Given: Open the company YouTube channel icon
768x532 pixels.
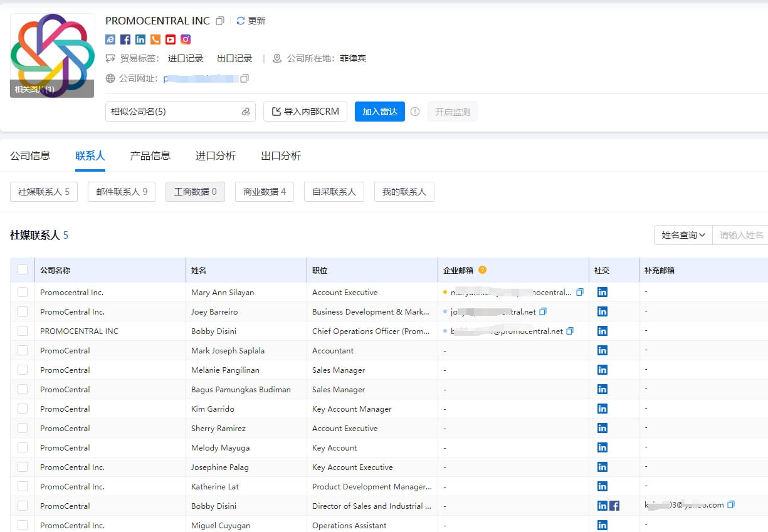Looking at the screenshot, I should coord(171,39).
